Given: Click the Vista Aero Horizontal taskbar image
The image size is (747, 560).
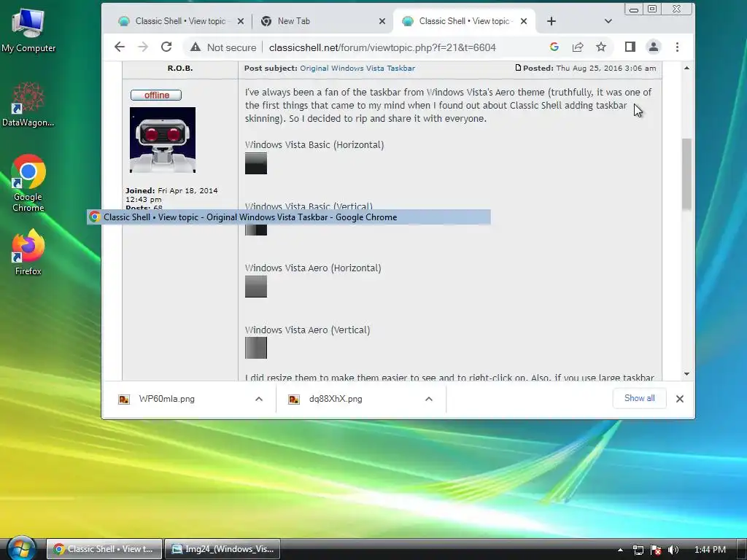Looking at the screenshot, I should tap(256, 287).
